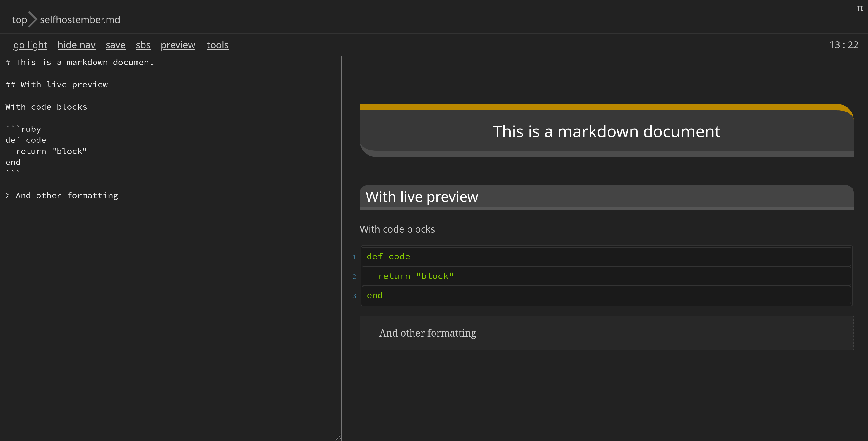
Task: Click the resize grip below the editor pane
Action: [x=339, y=437]
